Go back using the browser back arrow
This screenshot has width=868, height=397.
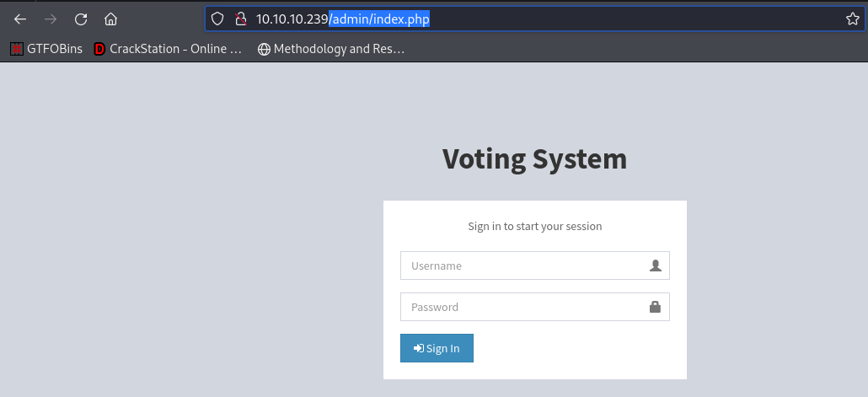(x=20, y=19)
